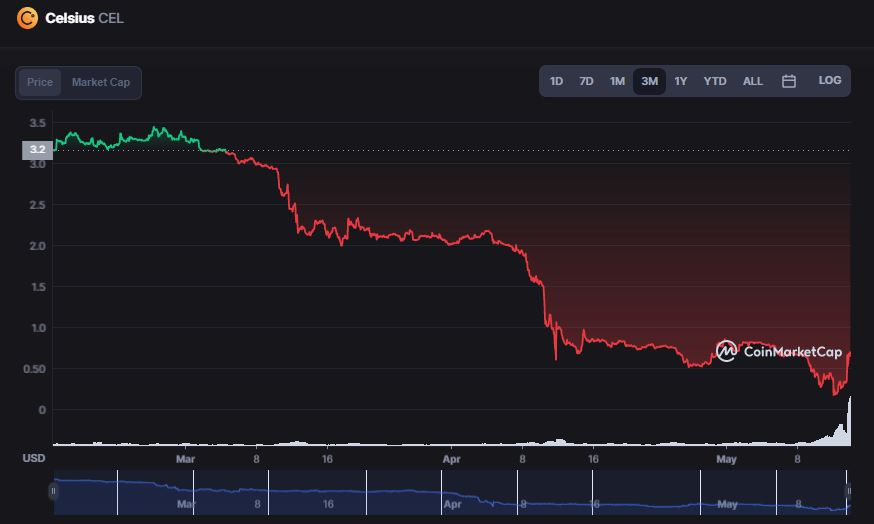Grab the right handle of range navigator
874x524 pixels.
point(848,491)
